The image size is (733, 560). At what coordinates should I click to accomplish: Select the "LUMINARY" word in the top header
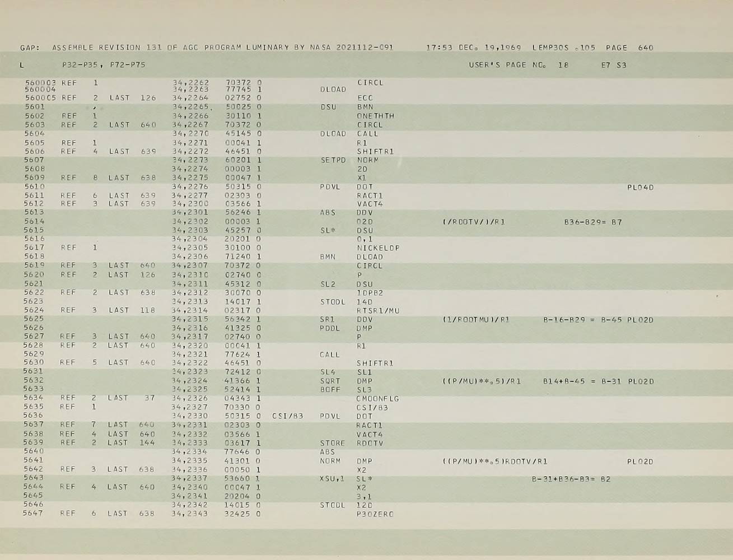click(x=268, y=48)
